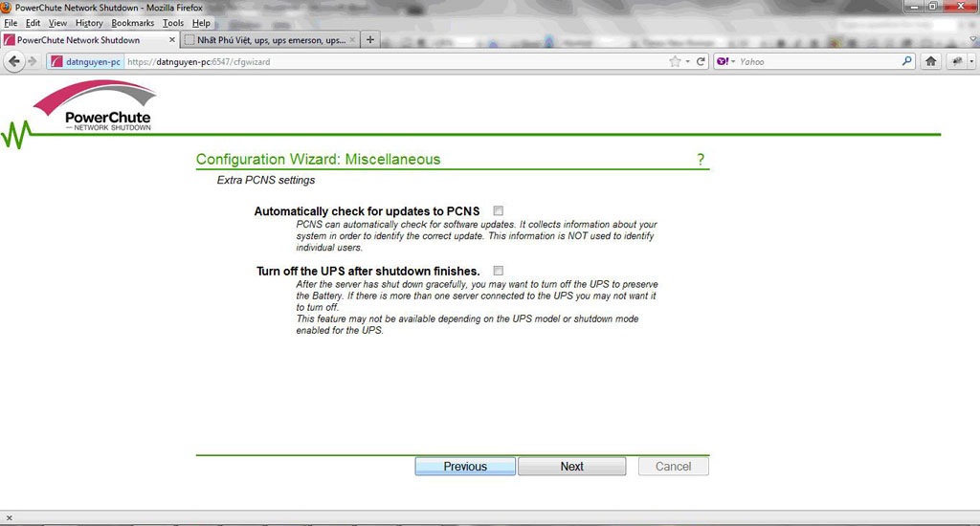
Task: Click the Automatically check for updates label
Action: 367,211
